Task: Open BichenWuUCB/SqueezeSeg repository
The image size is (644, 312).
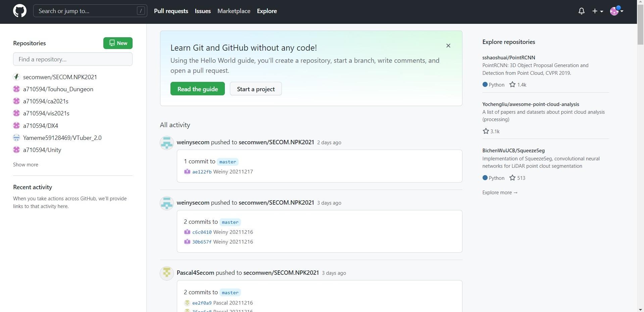Action: [513, 151]
